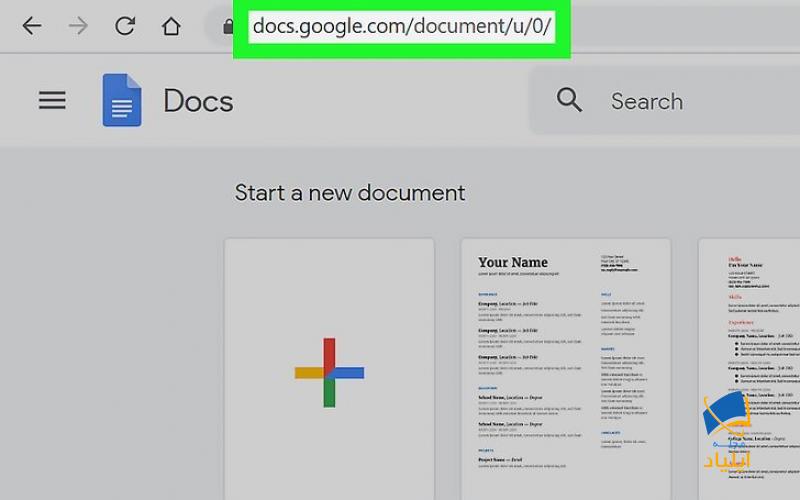
Task: Focus the Search input field
Action: (665, 101)
